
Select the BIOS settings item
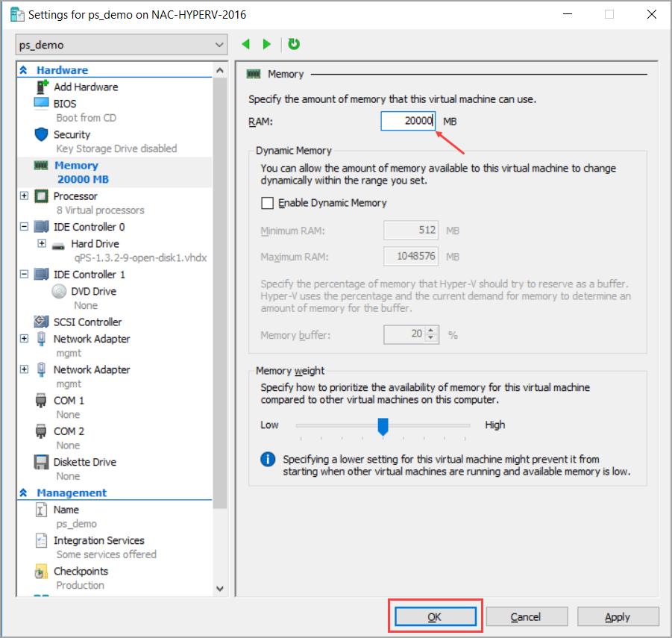pyautogui.click(x=65, y=104)
